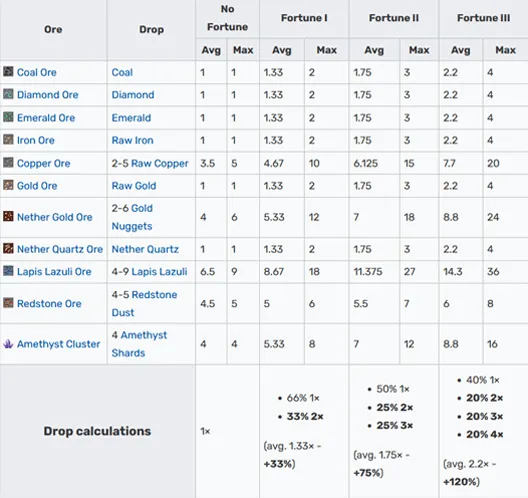Open the Gold Nuggets link

point(132,217)
